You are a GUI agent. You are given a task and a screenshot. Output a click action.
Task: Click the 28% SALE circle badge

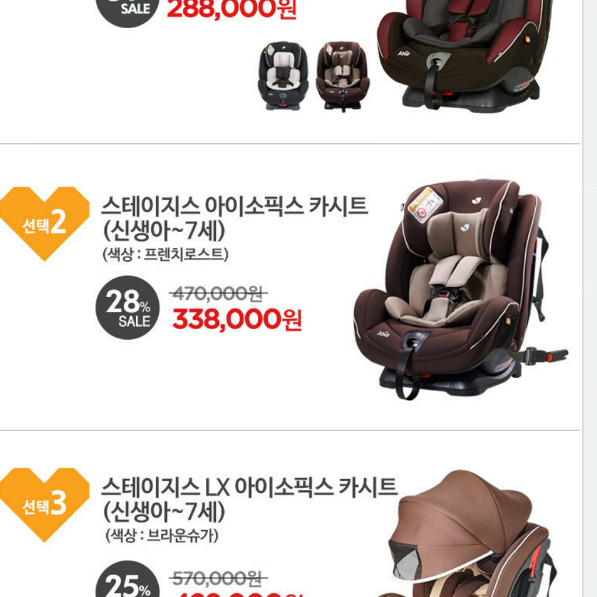pos(128,308)
